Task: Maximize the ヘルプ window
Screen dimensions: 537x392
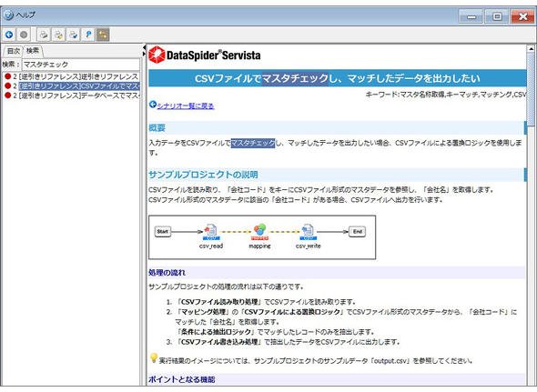Action: [497, 16]
